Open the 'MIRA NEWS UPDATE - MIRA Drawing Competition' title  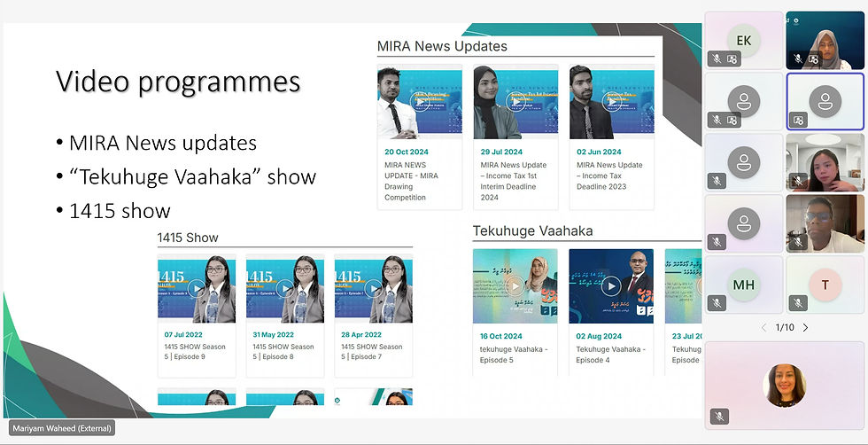(411, 181)
